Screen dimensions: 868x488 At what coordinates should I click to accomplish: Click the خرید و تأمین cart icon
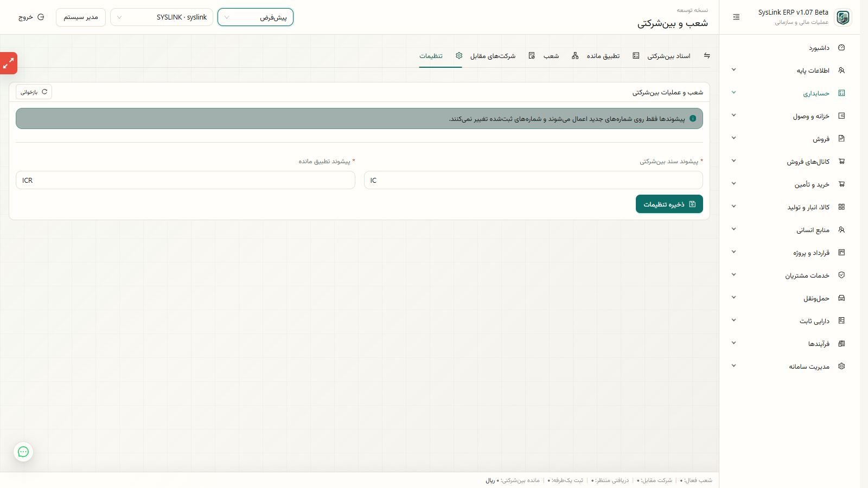tap(841, 184)
